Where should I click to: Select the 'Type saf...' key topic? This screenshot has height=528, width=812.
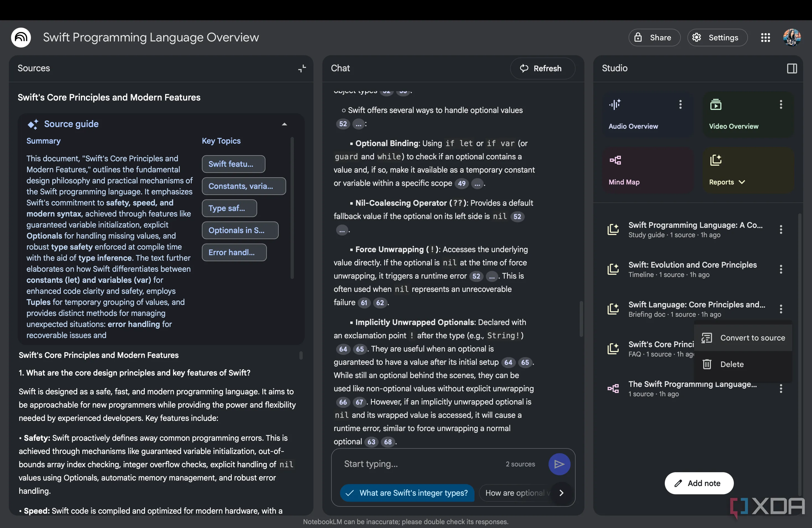pos(229,208)
